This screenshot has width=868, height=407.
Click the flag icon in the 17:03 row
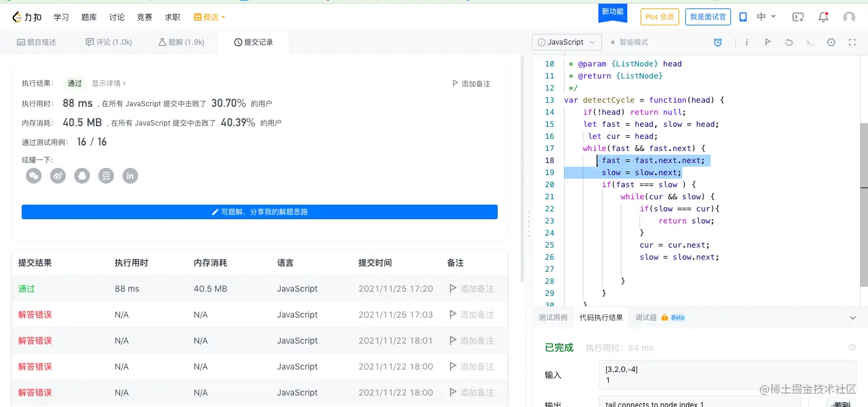[453, 315]
